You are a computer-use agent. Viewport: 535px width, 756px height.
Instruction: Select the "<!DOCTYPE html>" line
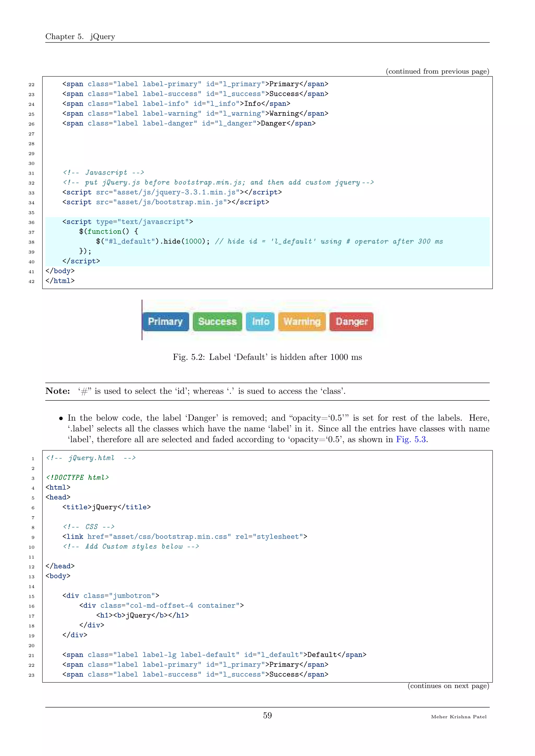pyautogui.click(x=77, y=478)
